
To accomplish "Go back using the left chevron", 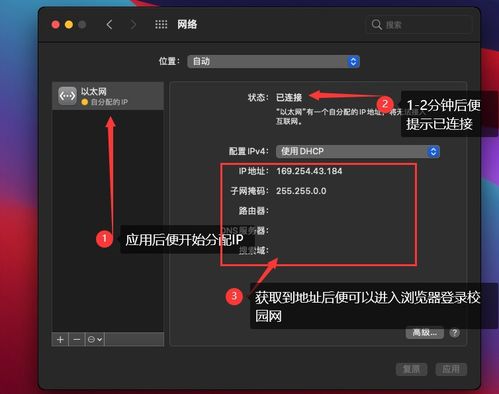I will [x=109, y=24].
